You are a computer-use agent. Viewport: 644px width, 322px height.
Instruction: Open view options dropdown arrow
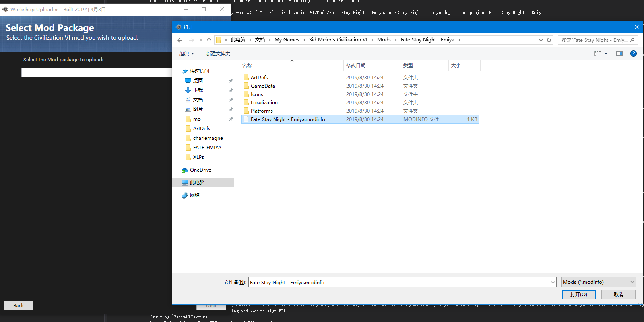click(606, 53)
